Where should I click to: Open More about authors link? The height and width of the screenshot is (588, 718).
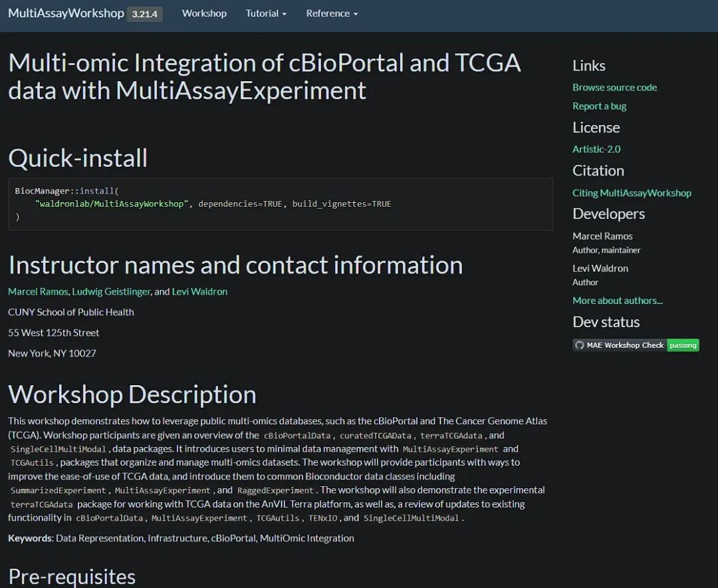coord(618,301)
